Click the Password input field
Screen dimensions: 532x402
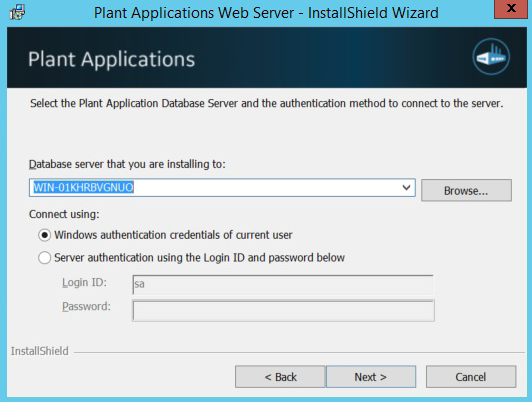[283, 310]
